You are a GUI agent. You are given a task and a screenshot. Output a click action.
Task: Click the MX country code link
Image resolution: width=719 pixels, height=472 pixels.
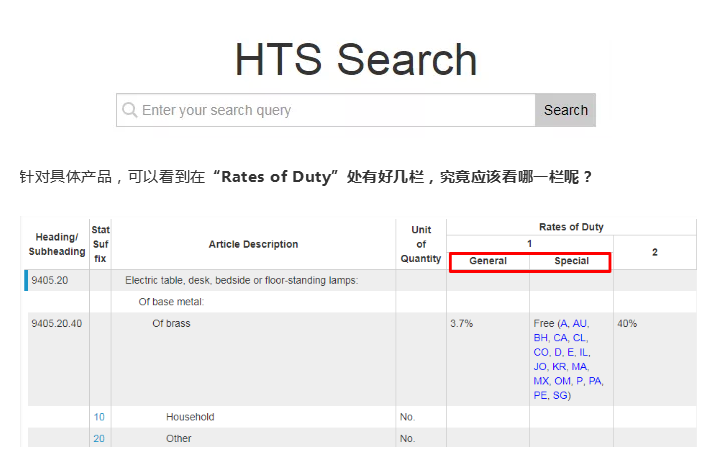coord(542,381)
